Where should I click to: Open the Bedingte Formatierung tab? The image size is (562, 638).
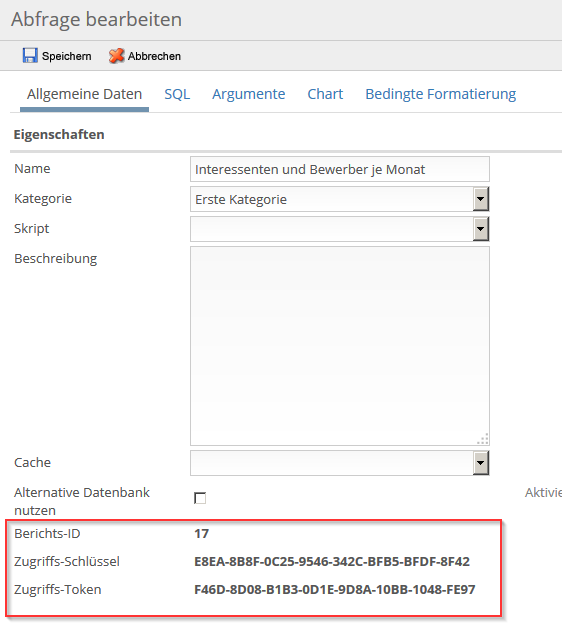tap(440, 94)
